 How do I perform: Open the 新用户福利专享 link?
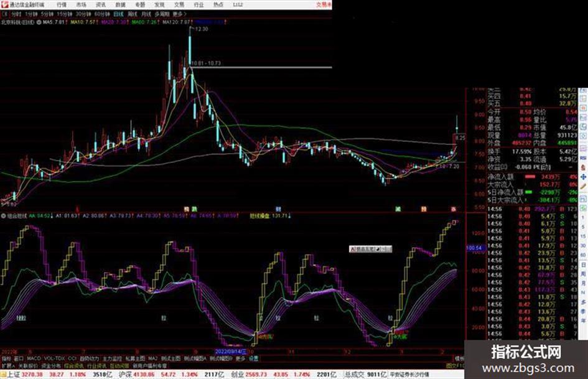[x=149, y=366]
